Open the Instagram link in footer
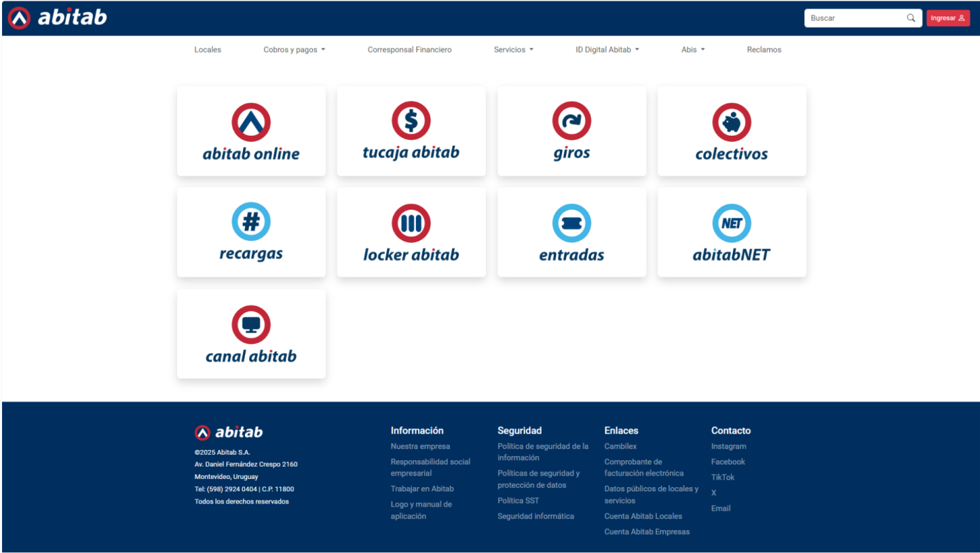This screenshot has width=980, height=553. click(x=728, y=446)
